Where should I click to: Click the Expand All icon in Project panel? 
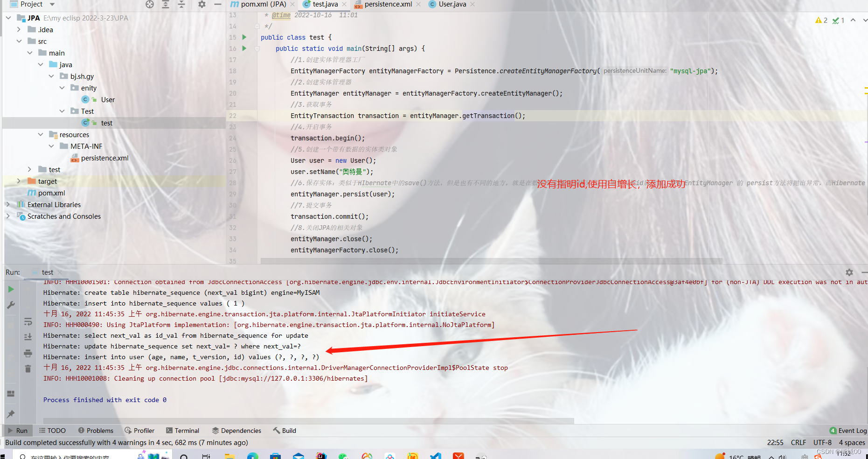[166, 4]
